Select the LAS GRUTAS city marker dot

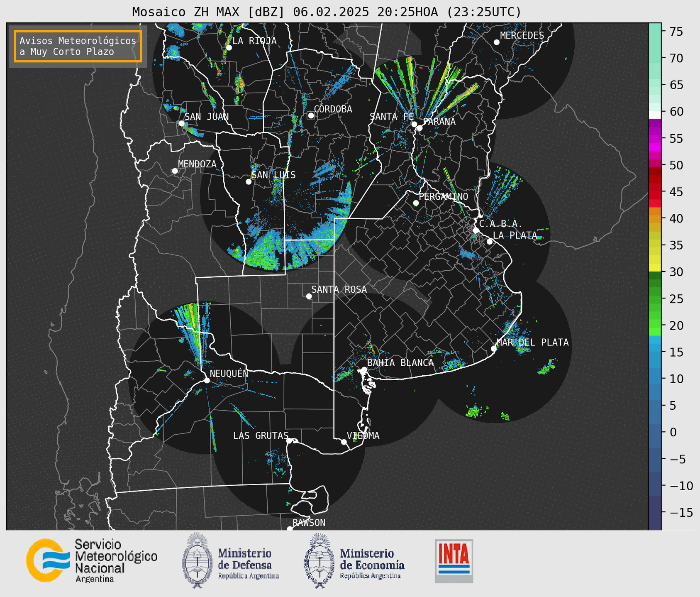[x=289, y=441]
